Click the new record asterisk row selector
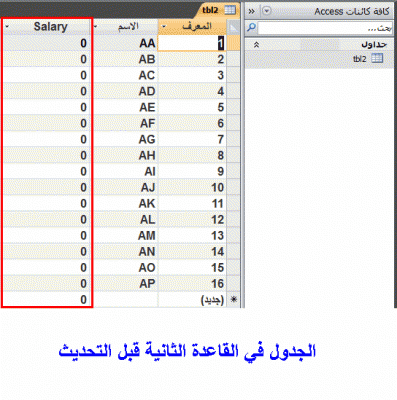 tap(233, 299)
